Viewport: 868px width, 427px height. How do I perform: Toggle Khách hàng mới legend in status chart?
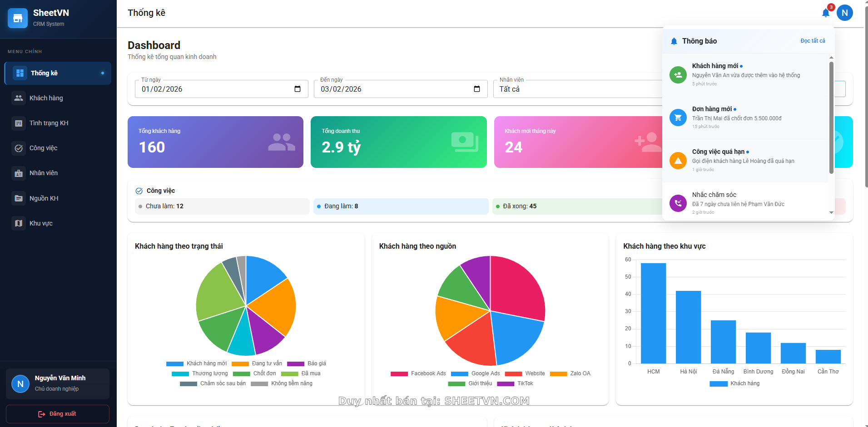tap(197, 363)
